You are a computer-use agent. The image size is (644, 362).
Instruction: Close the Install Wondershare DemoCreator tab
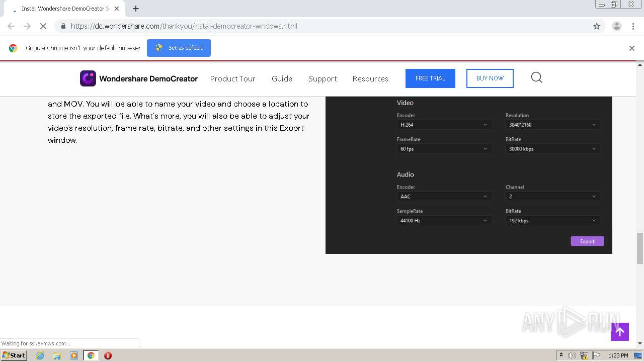pos(117,9)
